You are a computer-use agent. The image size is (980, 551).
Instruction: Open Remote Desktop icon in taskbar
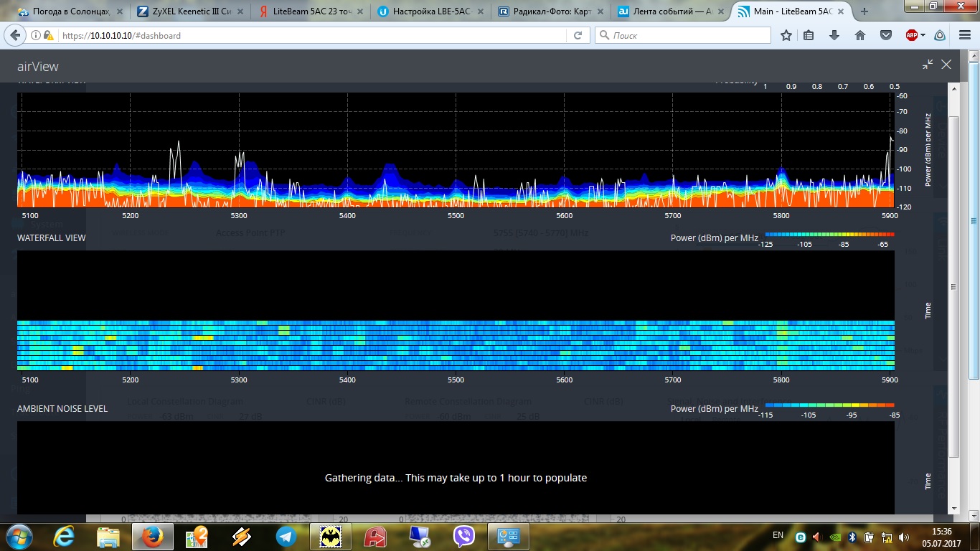(x=419, y=536)
